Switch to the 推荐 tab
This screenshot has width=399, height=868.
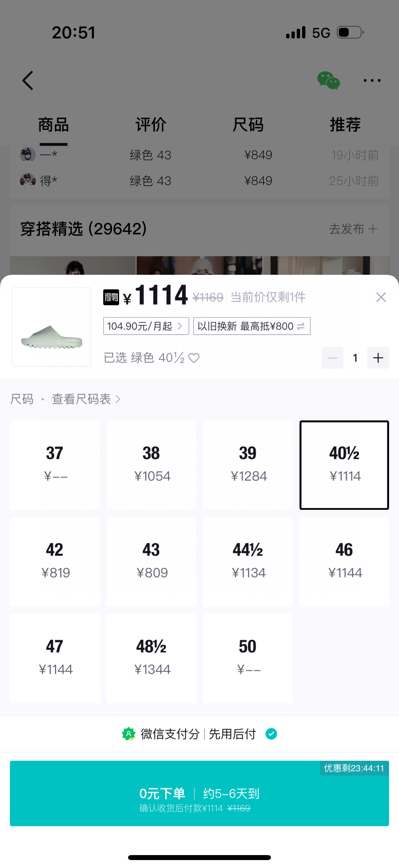(345, 125)
